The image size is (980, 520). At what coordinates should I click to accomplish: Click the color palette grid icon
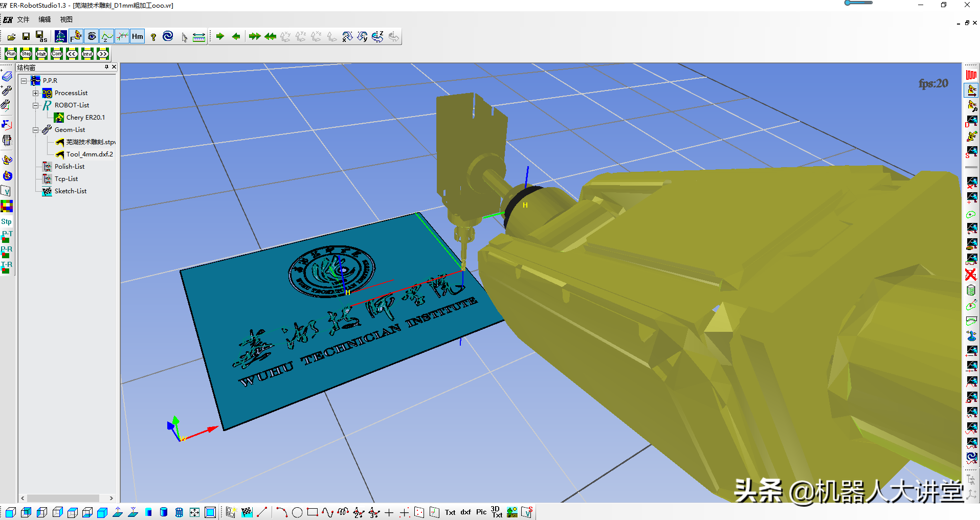coord(7,206)
